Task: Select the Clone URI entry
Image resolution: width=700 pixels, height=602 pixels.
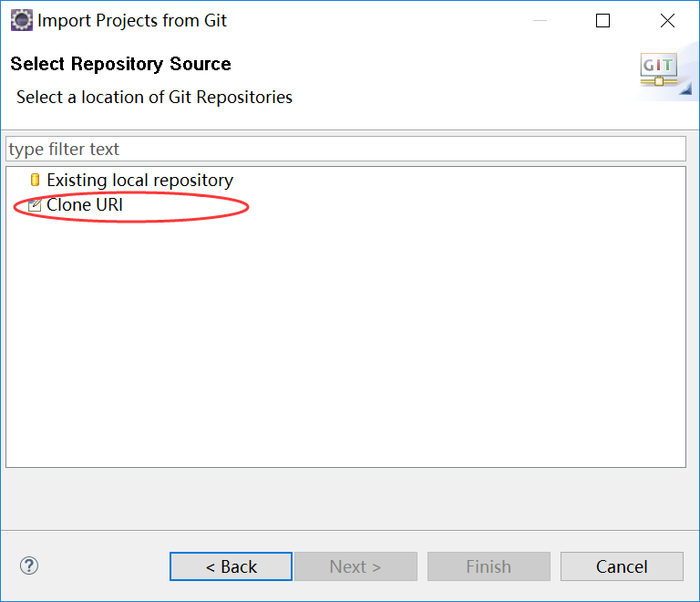Action: [85, 205]
